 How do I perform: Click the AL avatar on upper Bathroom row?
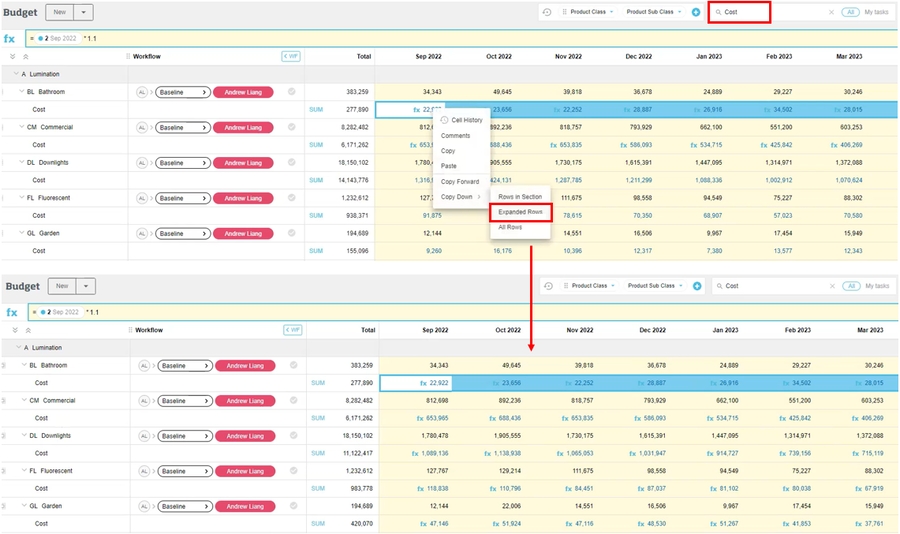tap(143, 92)
